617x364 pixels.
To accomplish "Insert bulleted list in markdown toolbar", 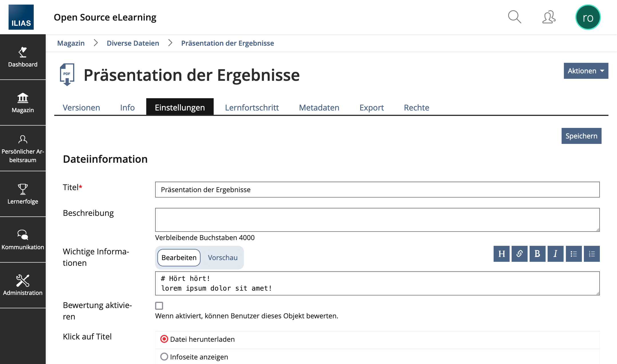I will (x=574, y=254).
